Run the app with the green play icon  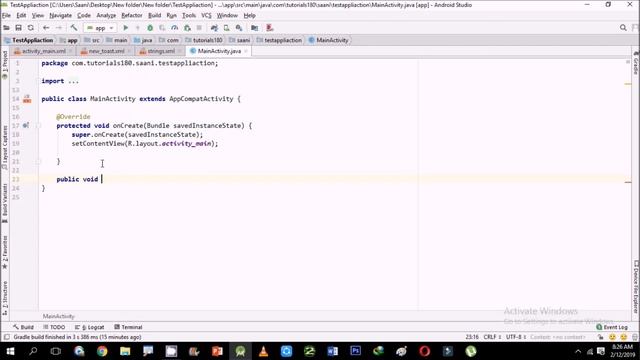point(125,28)
